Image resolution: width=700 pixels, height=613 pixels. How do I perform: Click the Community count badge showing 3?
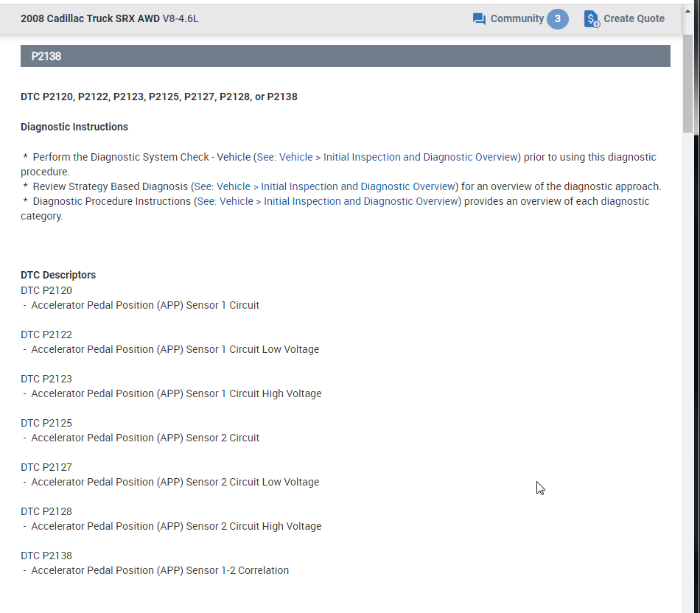[x=557, y=18]
